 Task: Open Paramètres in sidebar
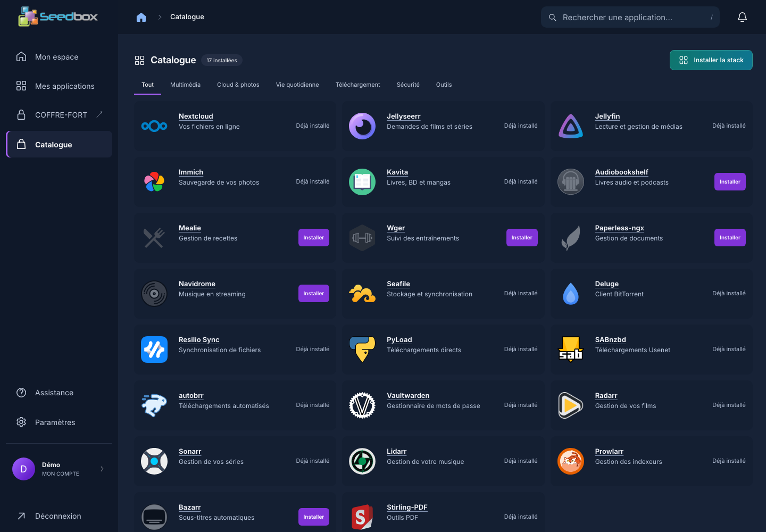pyautogui.click(x=59, y=422)
